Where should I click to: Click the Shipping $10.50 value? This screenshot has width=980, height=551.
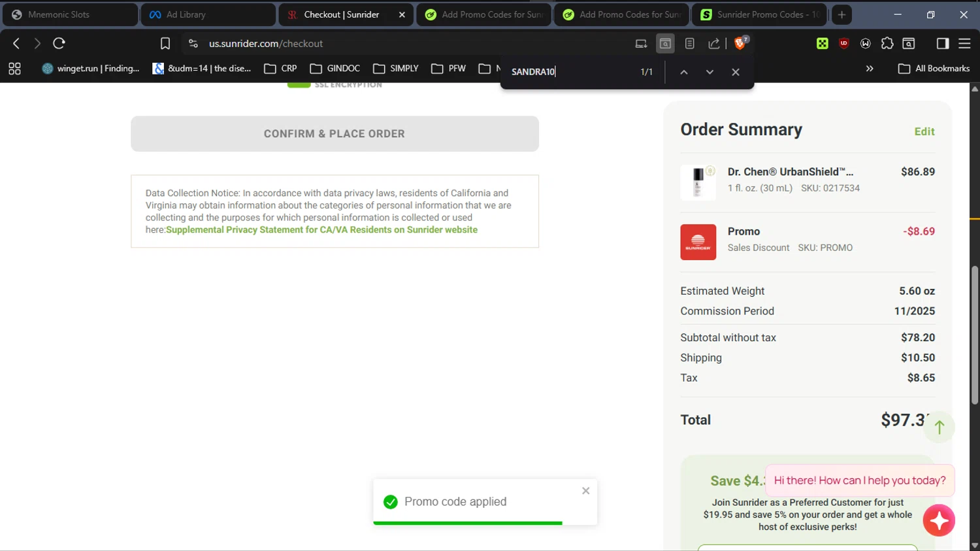coord(917,358)
